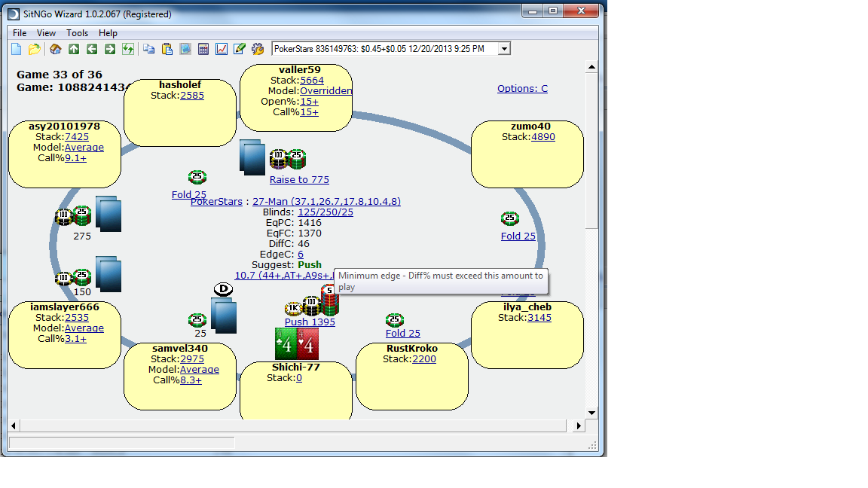Edit samvel340's stack 2975
This screenshot has height=488, width=868.
coord(192,359)
